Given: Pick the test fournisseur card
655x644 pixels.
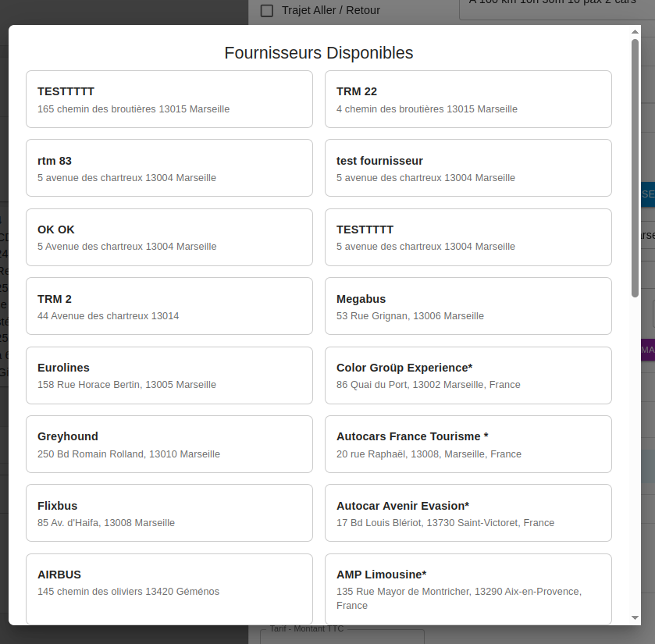Looking at the screenshot, I should point(468,168).
